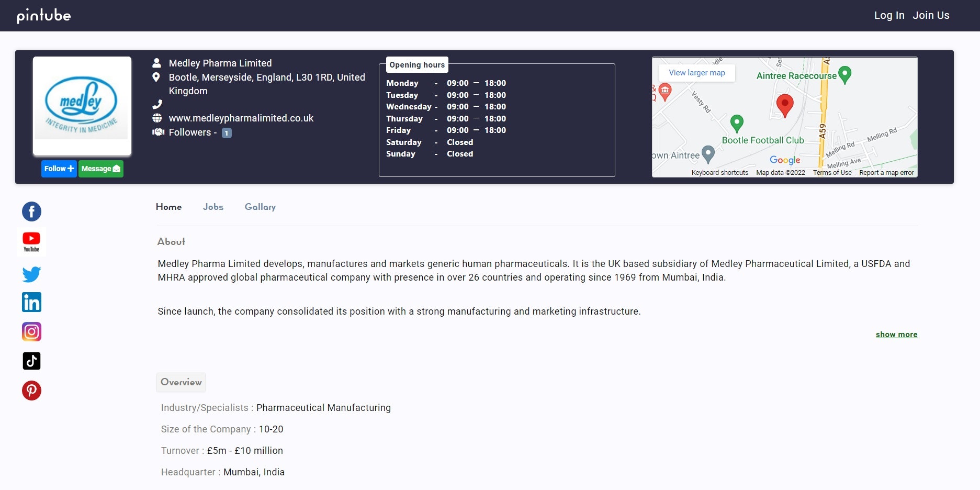This screenshot has height=490, width=980.
Task: Click the Bootle, Merseyside address text
Action: (267, 84)
